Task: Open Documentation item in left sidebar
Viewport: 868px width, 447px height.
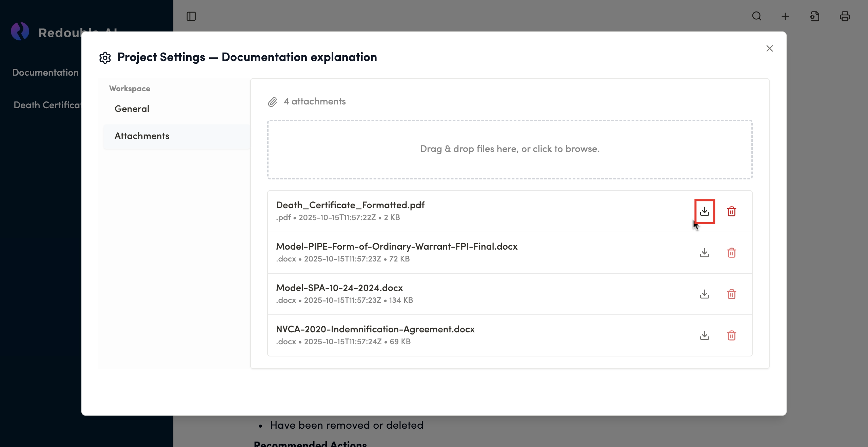Action: point(45,73)
